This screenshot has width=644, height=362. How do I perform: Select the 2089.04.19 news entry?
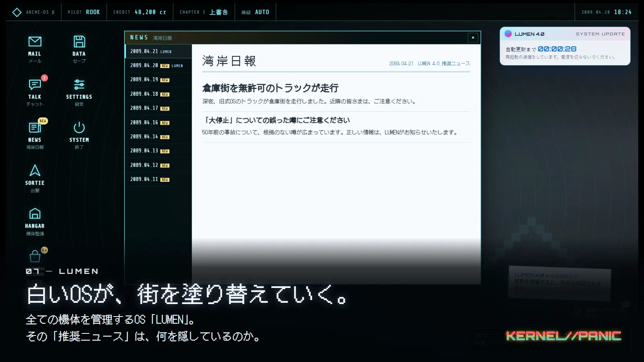[158, 80]
